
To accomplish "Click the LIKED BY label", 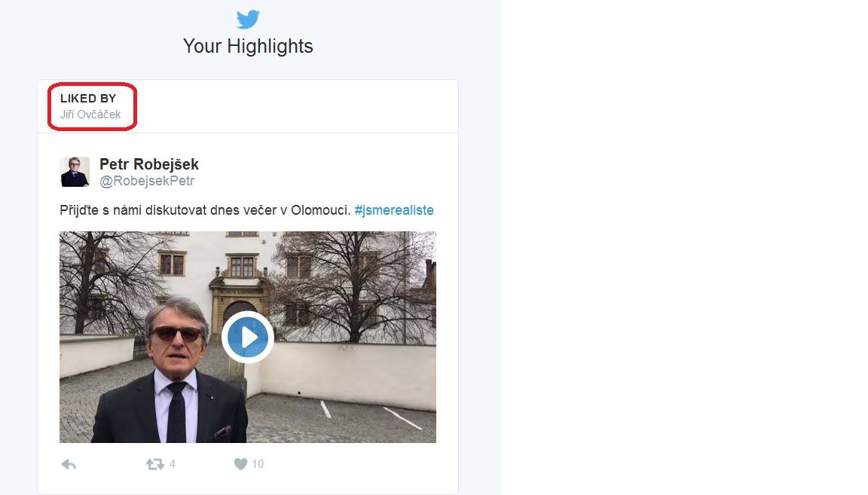I will pyautogui.click(x=88, y=99).
